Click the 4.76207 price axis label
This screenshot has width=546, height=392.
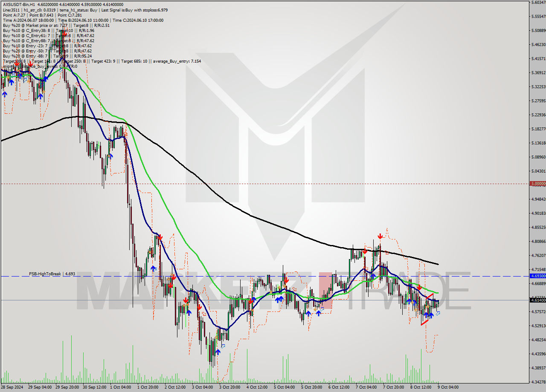click(538, 255)
